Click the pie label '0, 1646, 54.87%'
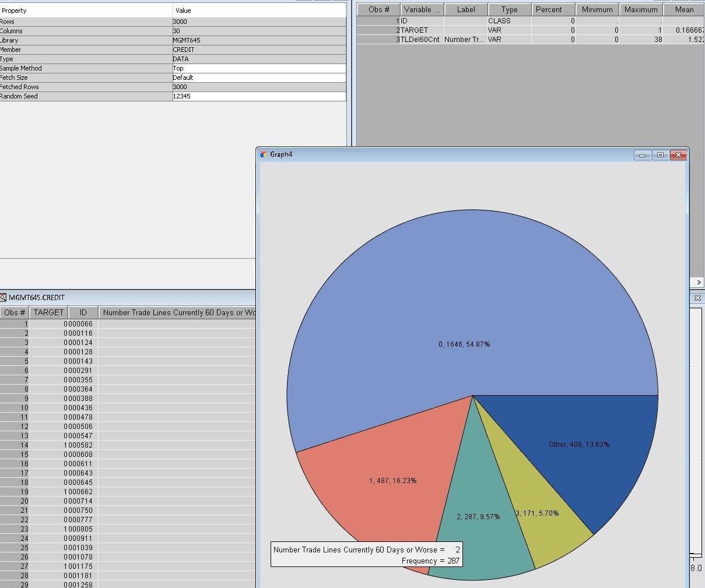705x588 pixels. [464, 344]
